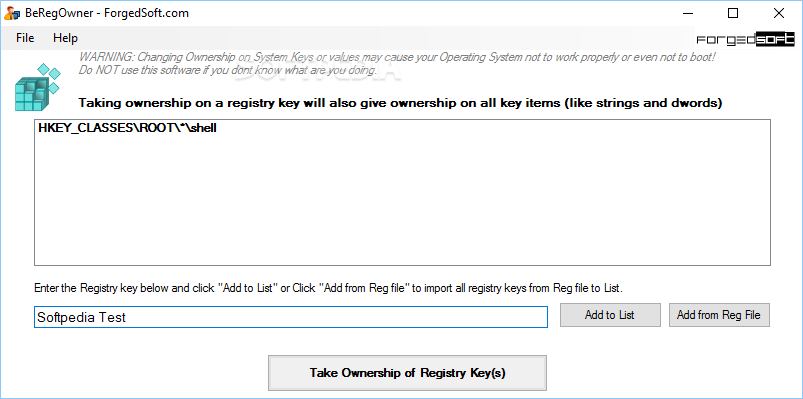The image size is (803, 399).
Task: Click the ForgedSoft logo at top right
Action: [745, 40]
